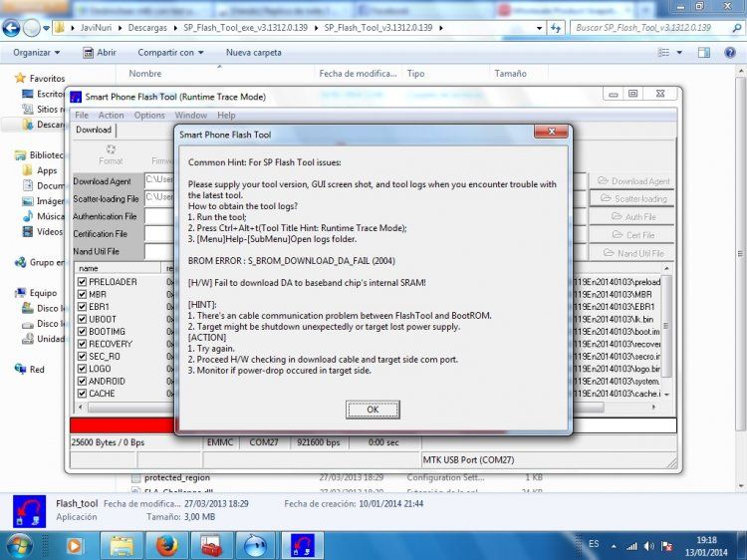Uncheck the RECOVERY partition checkbox
The image size is (747, 560).
click(x=82, y=344)
